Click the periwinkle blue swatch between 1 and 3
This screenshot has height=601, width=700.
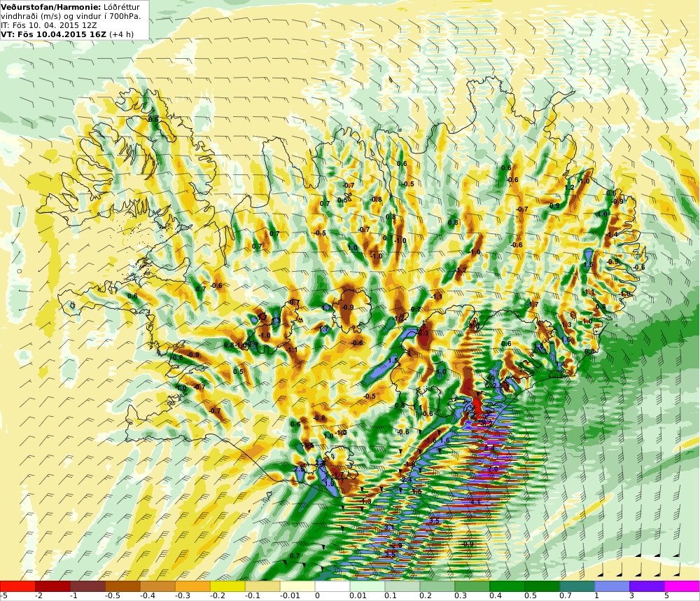coord(612,586)
